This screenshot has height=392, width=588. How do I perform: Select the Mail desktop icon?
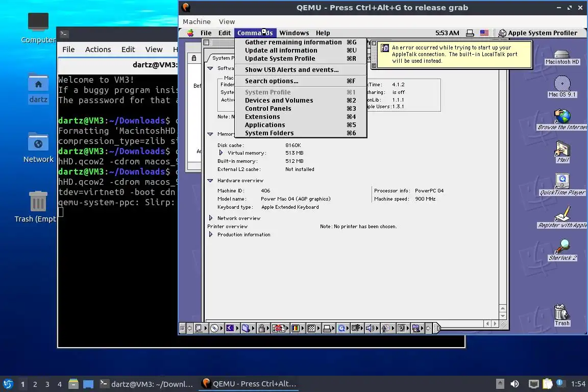click(x=562, y=152)
